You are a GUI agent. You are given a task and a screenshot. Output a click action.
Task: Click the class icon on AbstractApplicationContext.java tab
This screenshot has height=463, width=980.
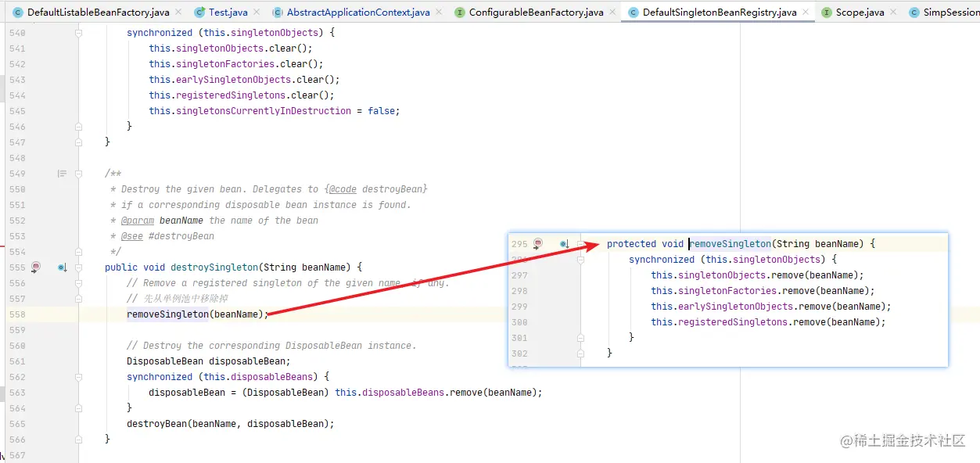tap(278, 13)
